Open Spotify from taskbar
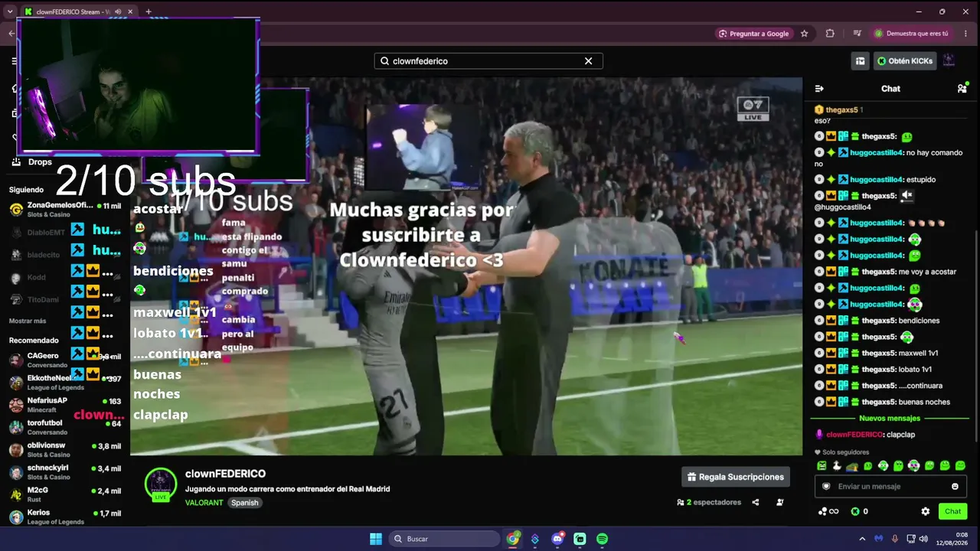980x551 pixels. 602,539
